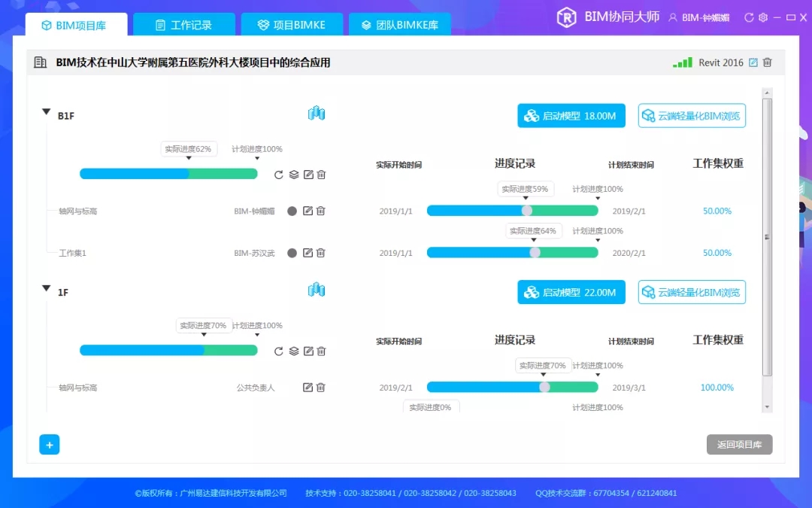Launch the 1F model 22.00M
The image size is (812, 508).
(x=571, y=292)
